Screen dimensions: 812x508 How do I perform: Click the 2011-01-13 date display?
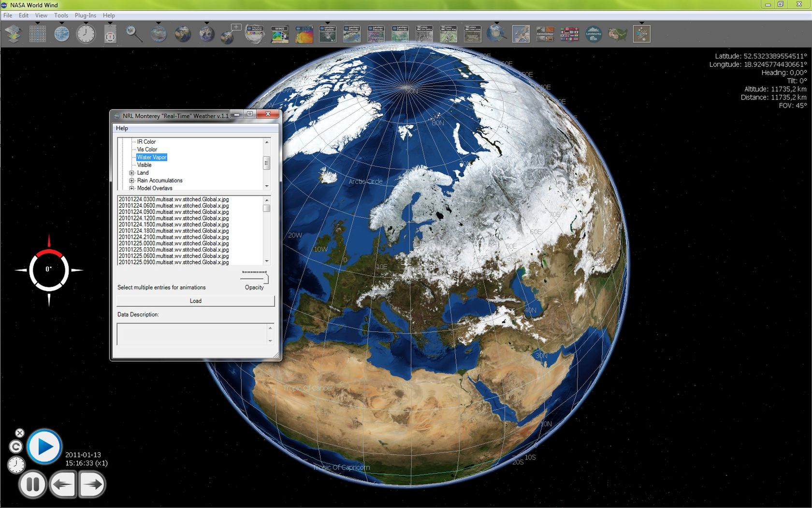(x=83, y=455)
